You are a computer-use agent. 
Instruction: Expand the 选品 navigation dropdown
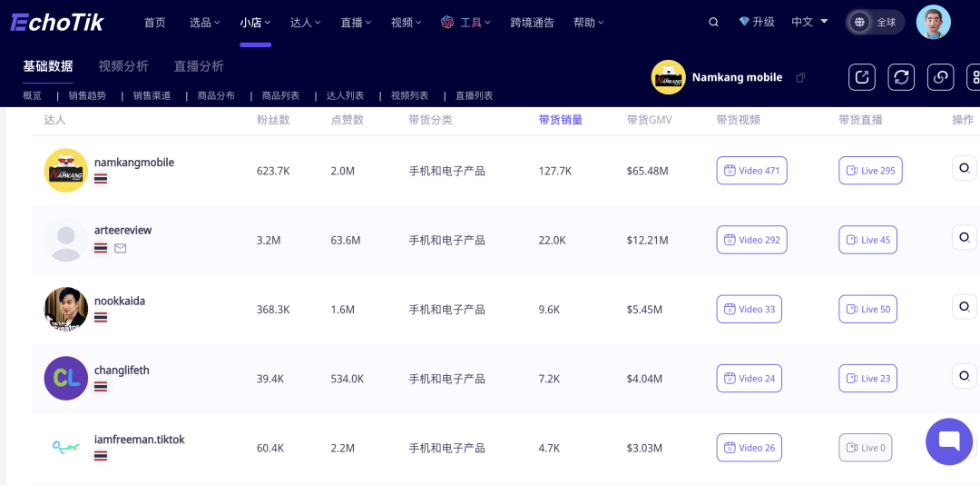pos(205,23)
